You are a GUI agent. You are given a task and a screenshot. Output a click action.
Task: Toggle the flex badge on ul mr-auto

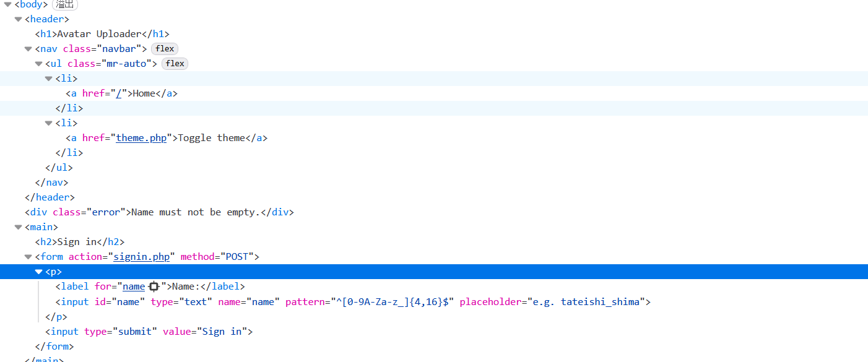point(175,63)
